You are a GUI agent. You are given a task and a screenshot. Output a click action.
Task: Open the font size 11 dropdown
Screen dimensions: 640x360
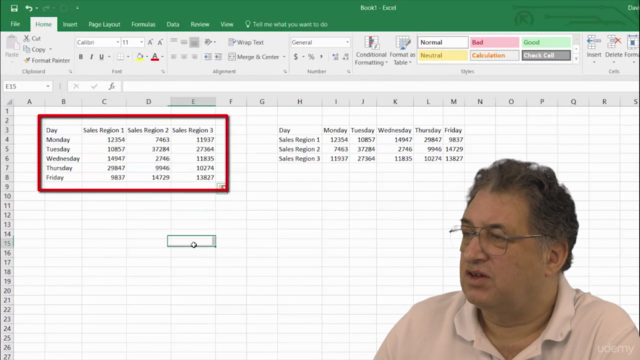[142, 42]
